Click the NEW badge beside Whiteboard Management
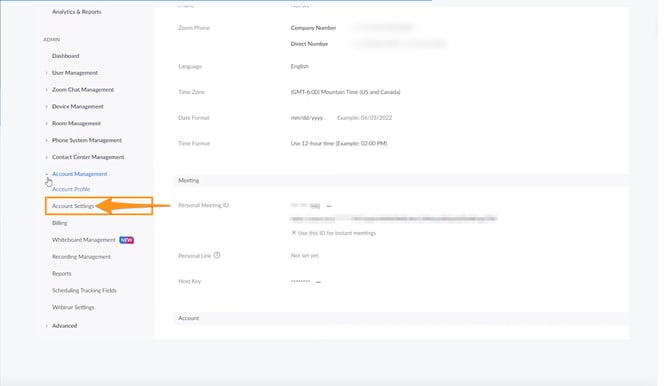 coord(126,240)
